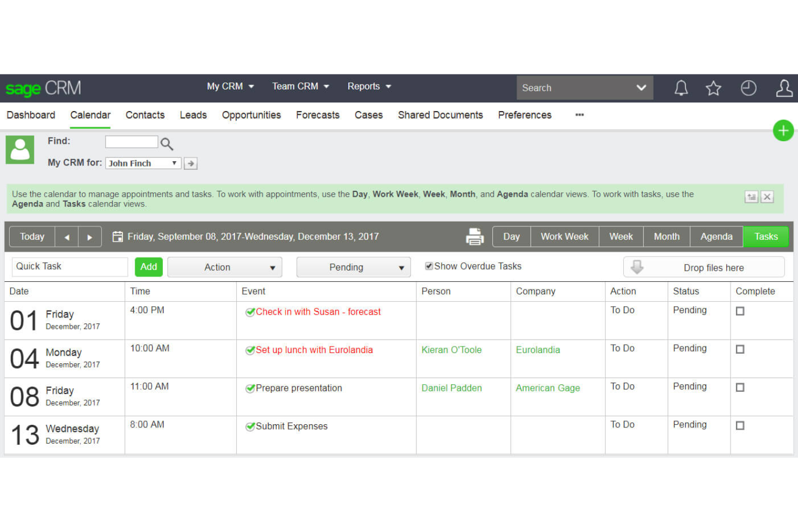This screenshot has height=532, width=798.
Task: Click the Find magnifying glass search icon
Action: [x=166, y=143]
